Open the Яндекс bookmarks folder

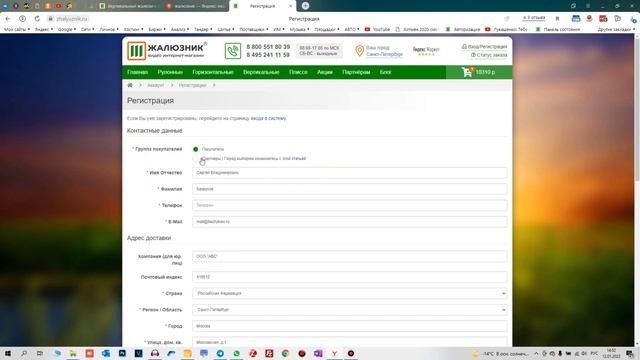pyautogui.click(x=44, y=29)
